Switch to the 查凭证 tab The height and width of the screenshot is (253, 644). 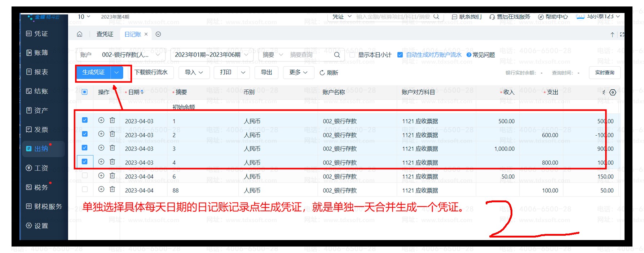coord(105,34)
